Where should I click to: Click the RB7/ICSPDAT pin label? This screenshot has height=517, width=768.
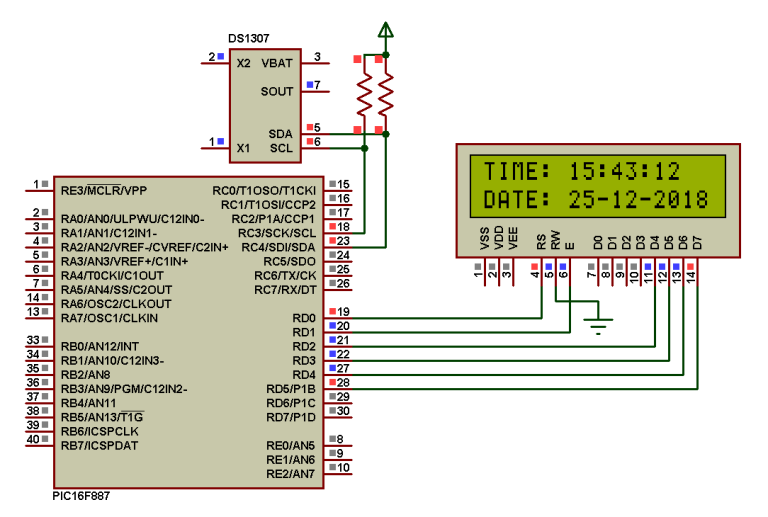(99, 446)
